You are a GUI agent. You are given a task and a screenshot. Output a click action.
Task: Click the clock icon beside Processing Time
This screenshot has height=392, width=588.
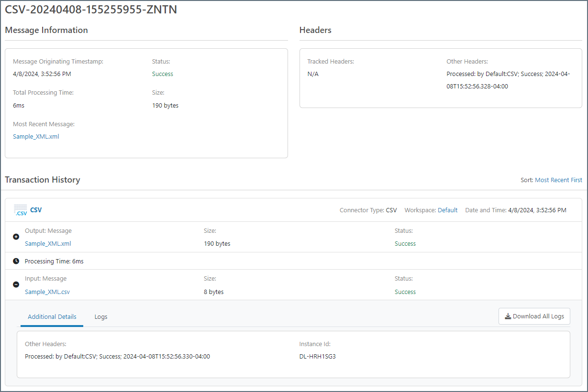[16, 261]
